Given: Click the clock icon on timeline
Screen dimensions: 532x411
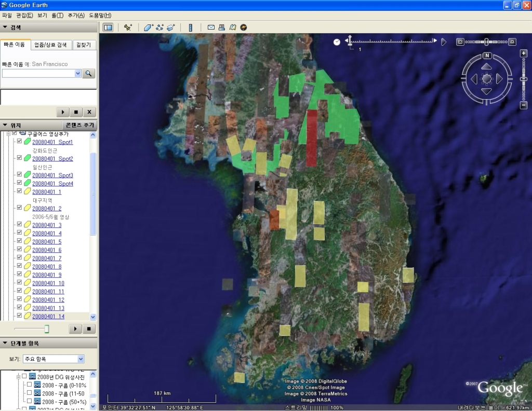Looking at the screenshot, I should tap(337, 42).
